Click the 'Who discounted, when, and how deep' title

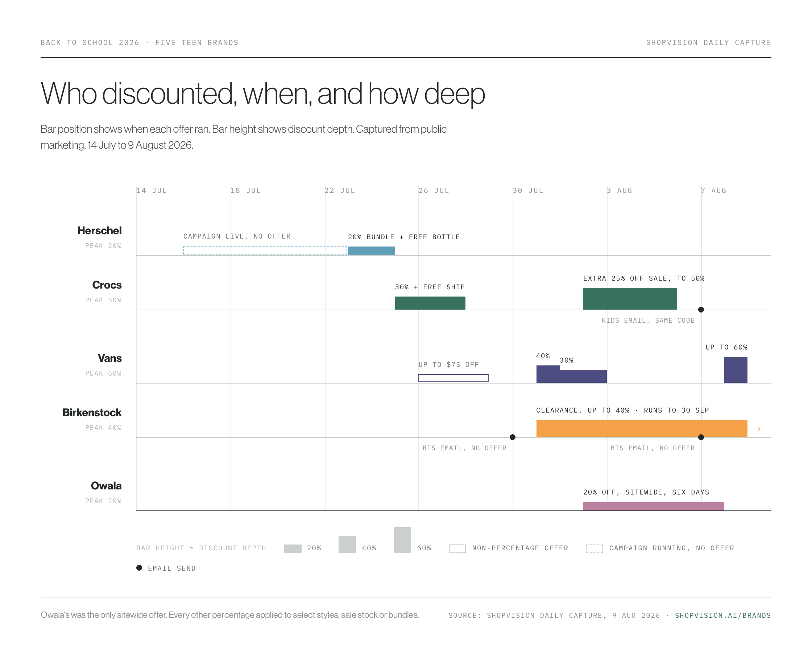pos(262,94)
